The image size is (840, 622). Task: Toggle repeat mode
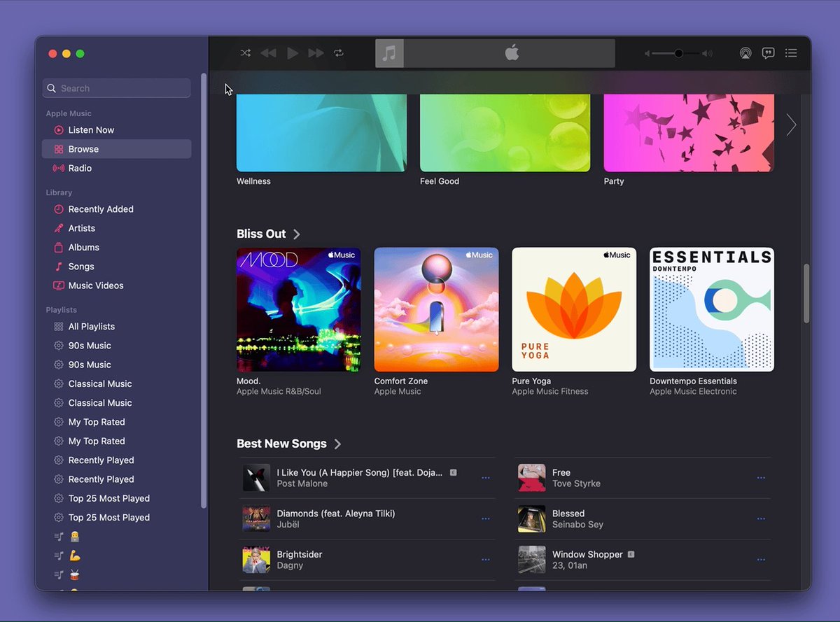pos(339,53)
